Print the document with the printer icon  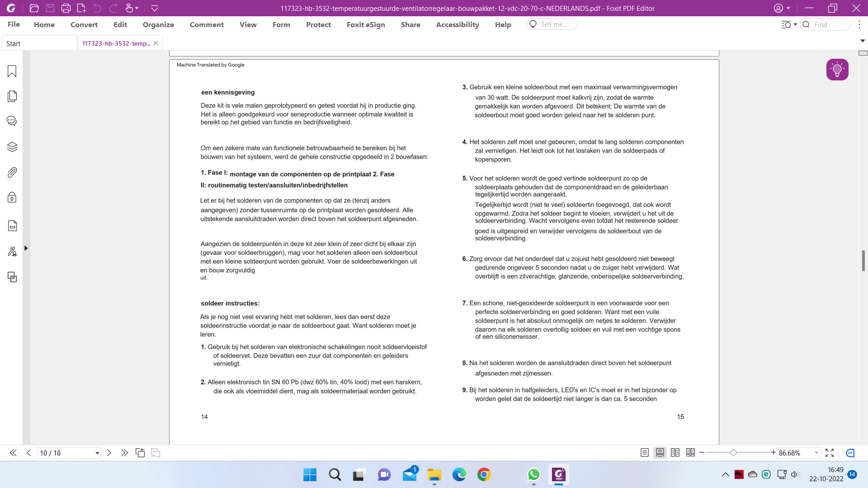(66, 8)
